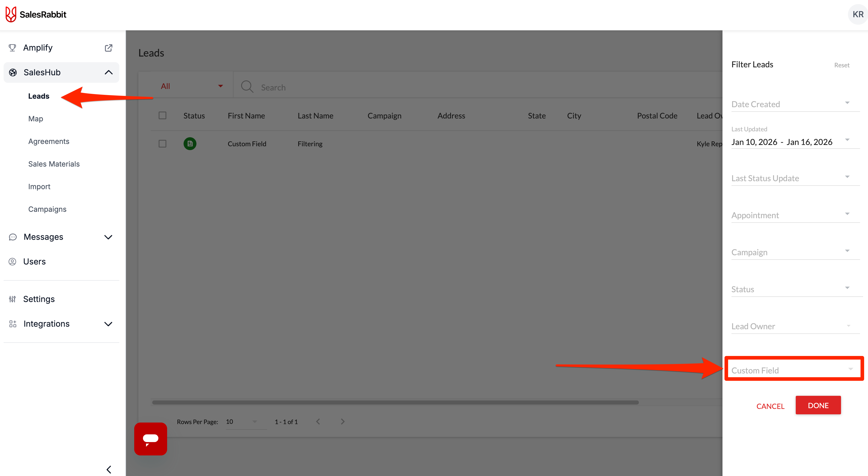The width and height of the screenshot is (868, 476).
Task: Click the search magnifier icon
Action: click(x=247, y=87)
